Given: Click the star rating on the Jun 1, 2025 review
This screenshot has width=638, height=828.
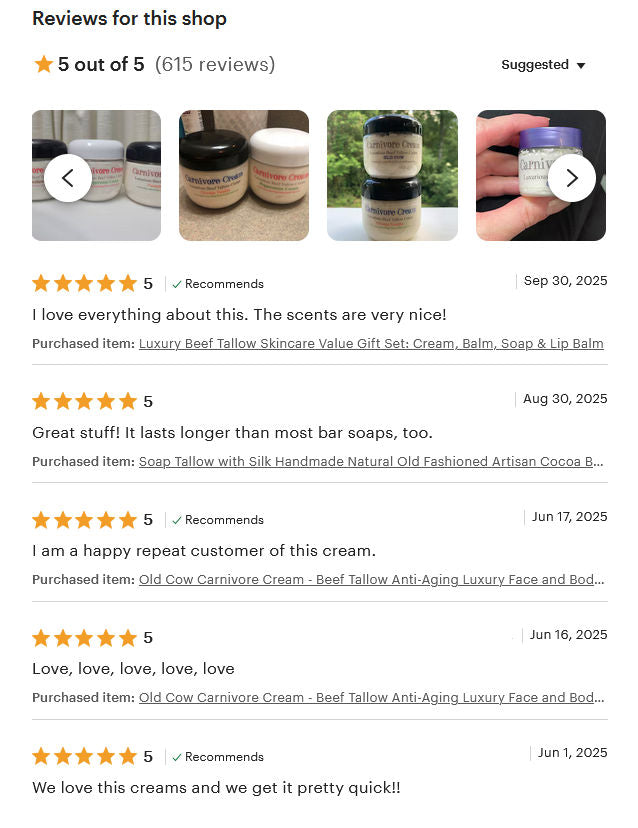Looking at the screenshot, I should pos(85,756).
